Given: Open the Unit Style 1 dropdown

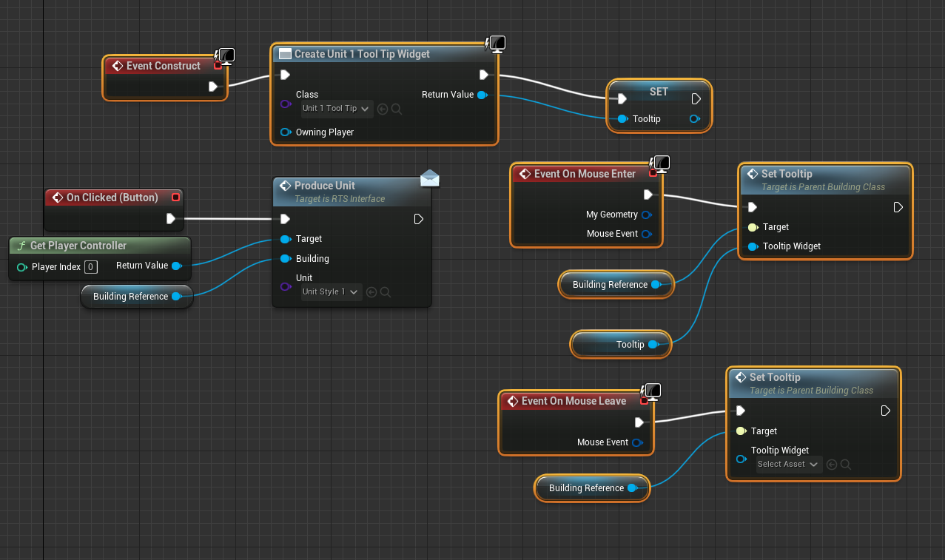Looking at the screenshot, I should coord(331,292).
